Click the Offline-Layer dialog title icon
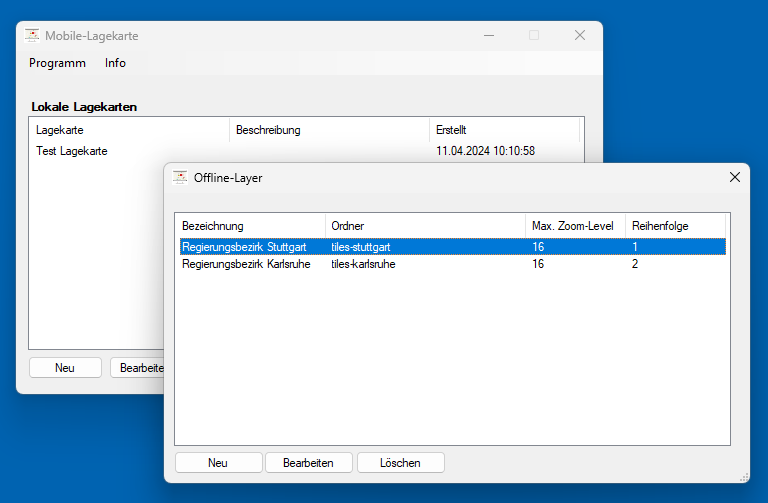768x503 pixels. pos(180,177)
